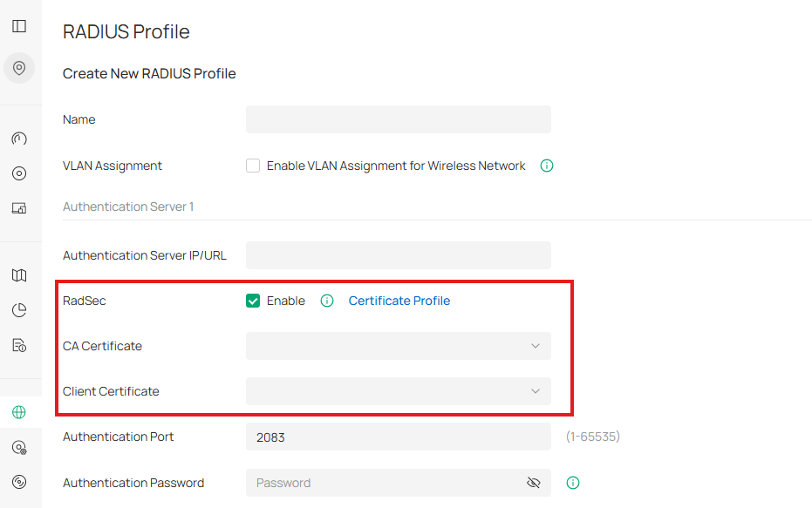Select the location pin icon in sidebar
This screenshot has height=508, width=812.
click(x=19, y=67)
